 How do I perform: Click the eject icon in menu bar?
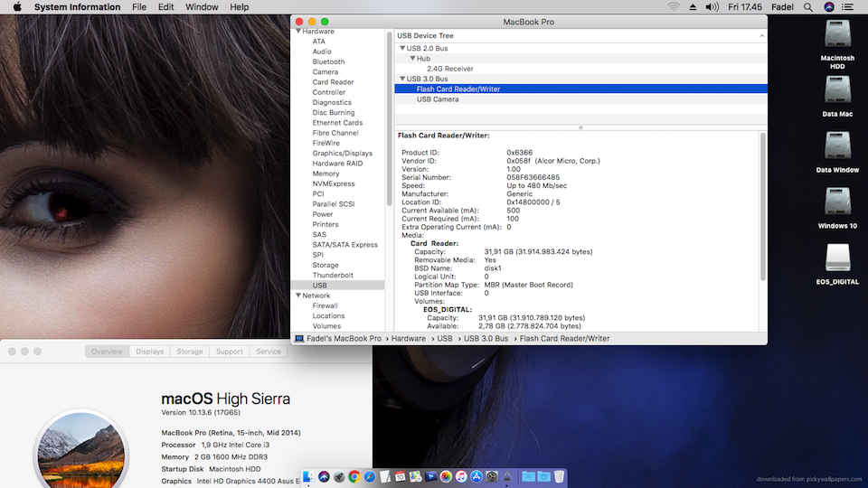693,7
